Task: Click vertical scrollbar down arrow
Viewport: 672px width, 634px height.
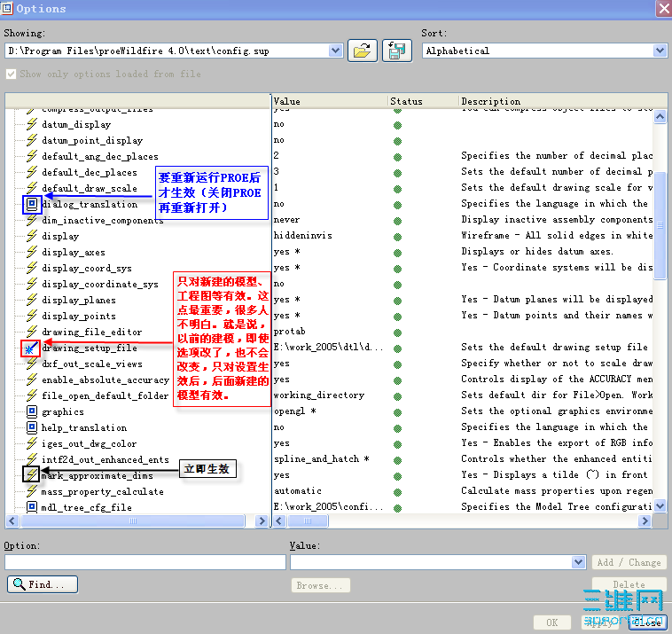Action: coord(660,505)
